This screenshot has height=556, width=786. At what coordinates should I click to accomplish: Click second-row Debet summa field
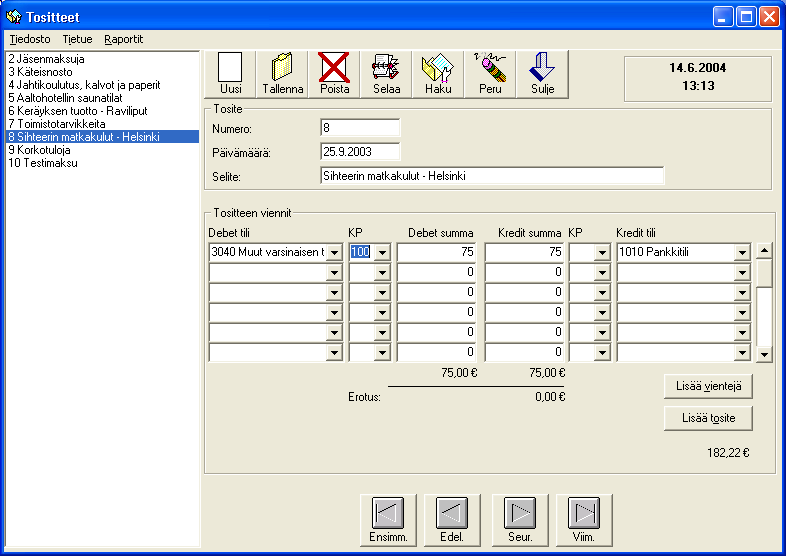click(x=436, y=272)
